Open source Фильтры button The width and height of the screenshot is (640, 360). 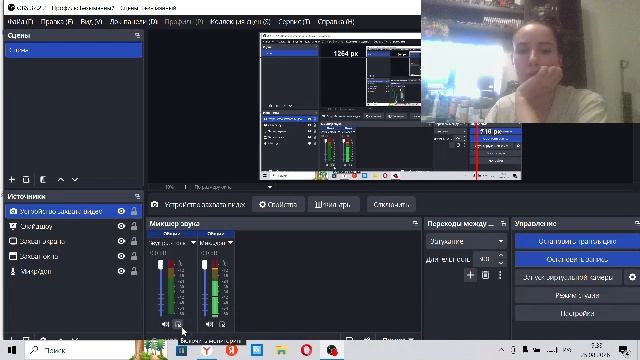coord(333,204)
